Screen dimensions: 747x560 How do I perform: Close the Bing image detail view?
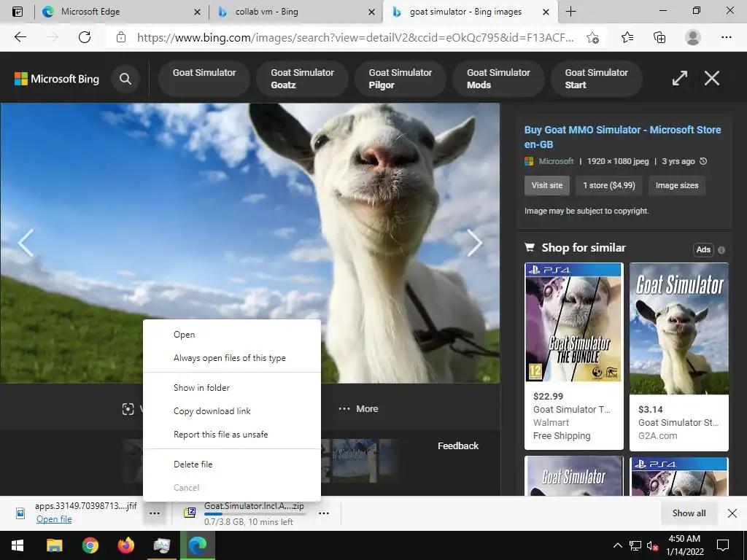pos(712,78)
